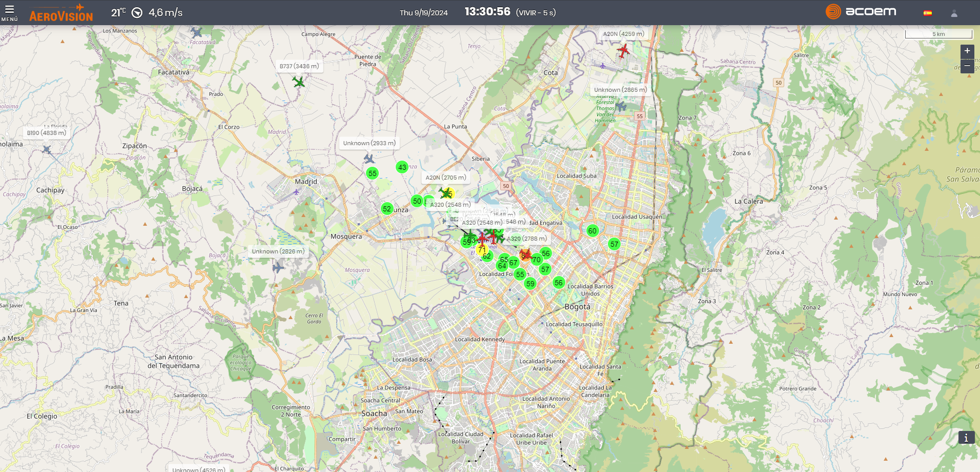980x472 pixels.
Task: Zoom in with the plus button
Action: [967, 51]
